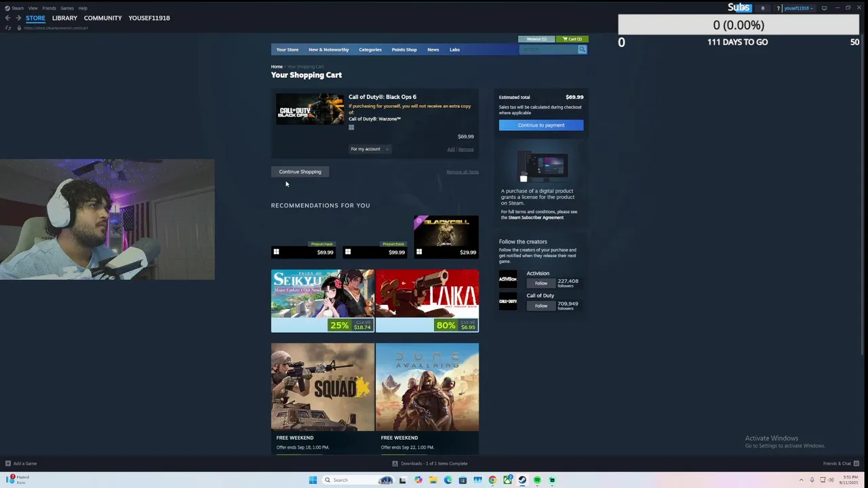
Task: Open the Categories store menu
Action: tap(370, 49)
